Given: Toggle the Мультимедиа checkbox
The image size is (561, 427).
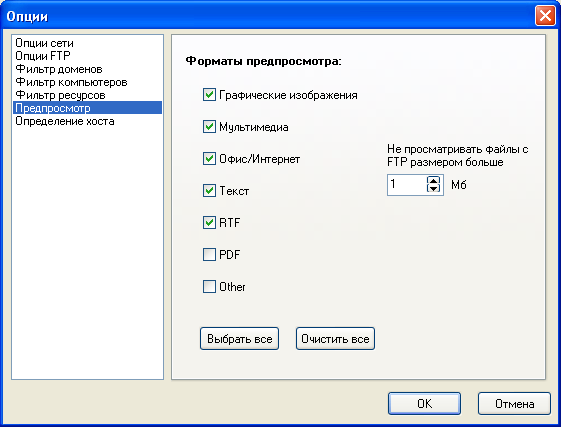Looking at the screenshot, I should tap(209, 127).
